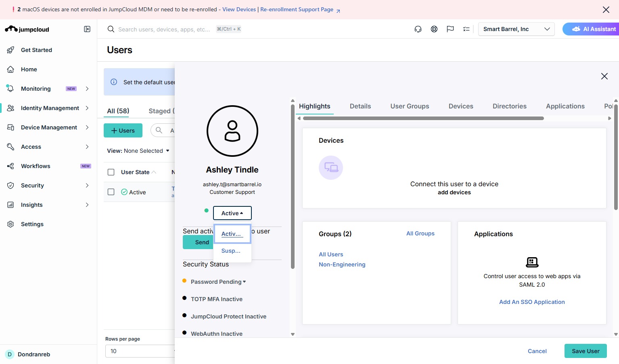Screen dimensions: 619x364
Task: Click the lifebuoy help icon
Action: click(434, 29)
